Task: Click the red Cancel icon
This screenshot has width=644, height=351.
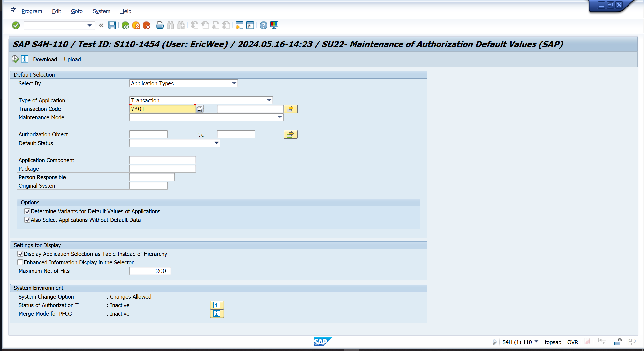Action: click(x=146, y=25)
